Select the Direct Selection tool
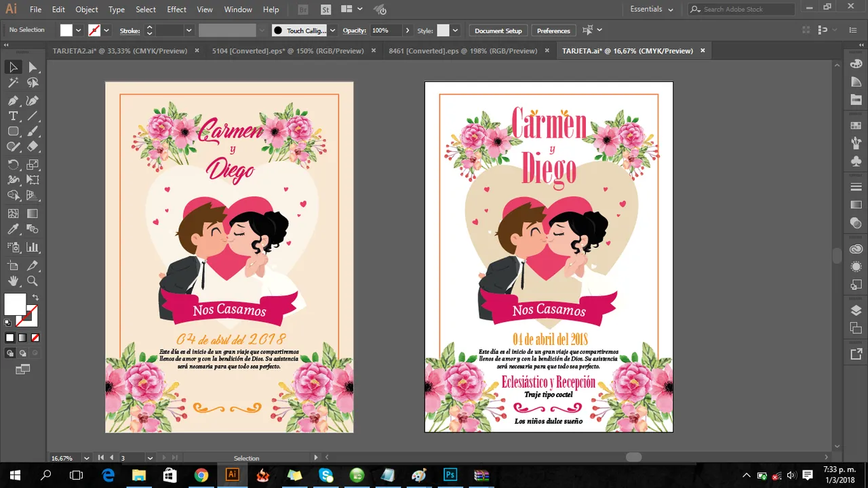 [x=33, y=67]
